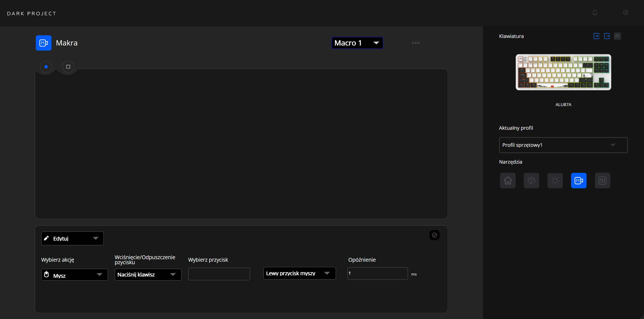Screen dimensions: 644x319
Task: Click the grayed icon beside export
Action: (617, 36)
